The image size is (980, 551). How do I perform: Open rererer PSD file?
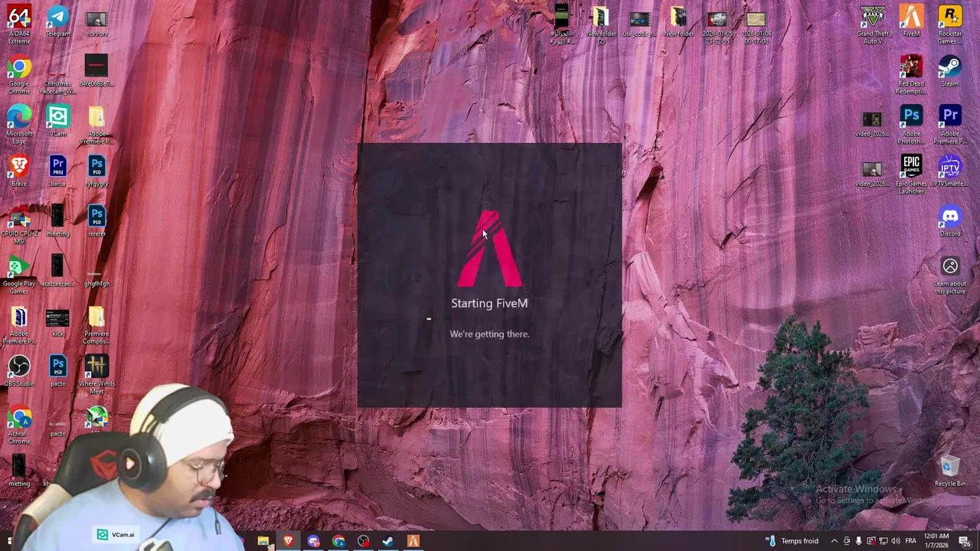(96, 221)
